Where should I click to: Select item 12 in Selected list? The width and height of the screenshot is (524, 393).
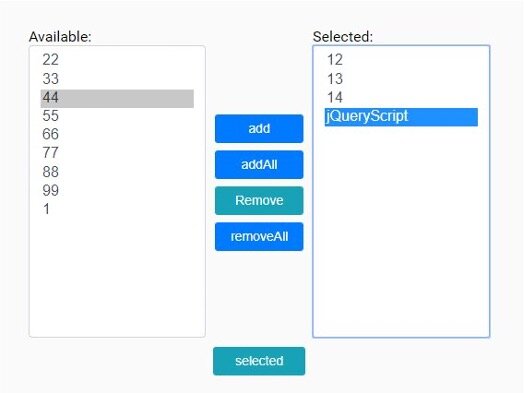[401, 60]
